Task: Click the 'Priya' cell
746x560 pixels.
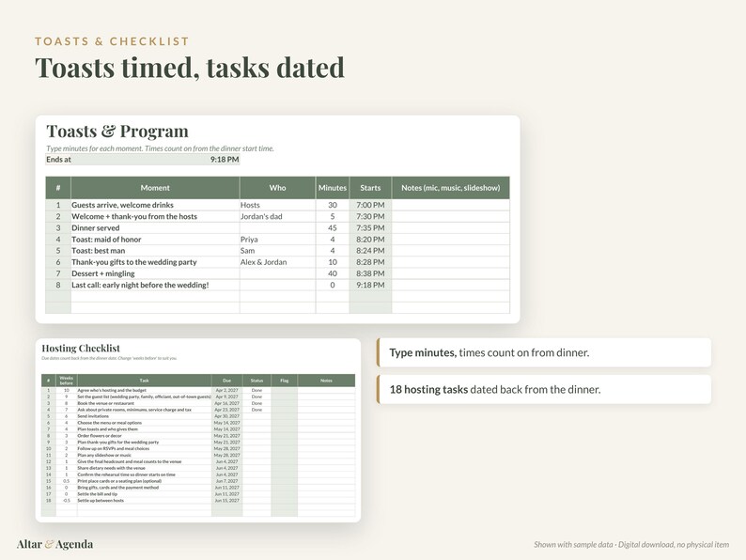Action: 277,240
